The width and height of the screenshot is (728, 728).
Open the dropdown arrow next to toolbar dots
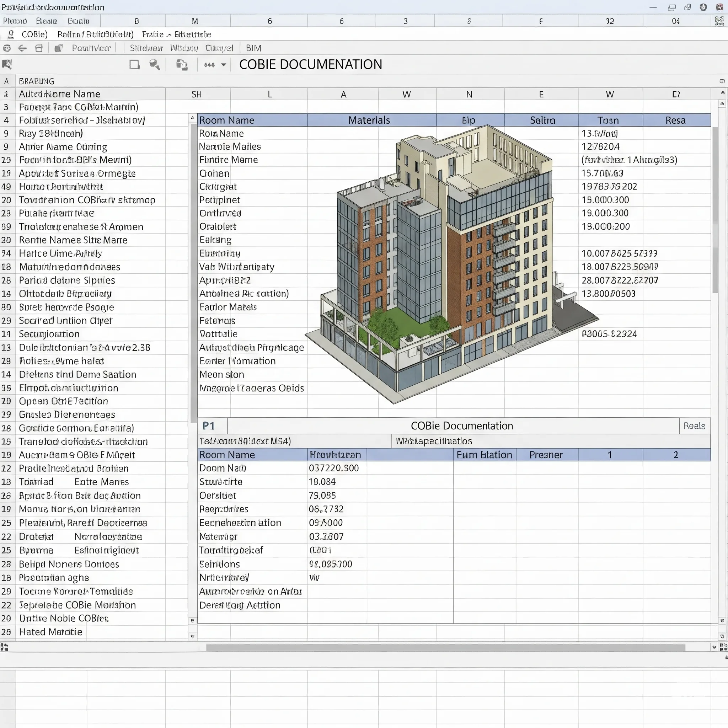pos(224,65)
